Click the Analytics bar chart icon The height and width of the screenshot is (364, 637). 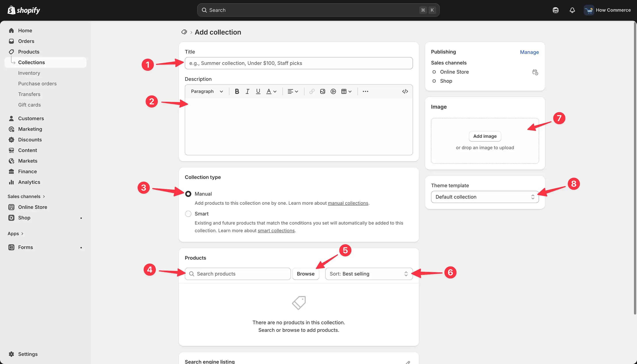[x=11, y=182]
